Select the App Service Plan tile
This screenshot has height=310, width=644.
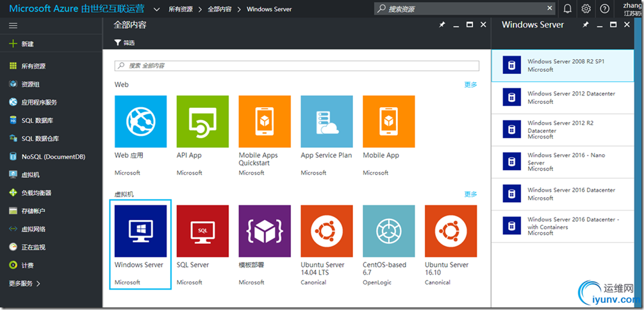327,136
